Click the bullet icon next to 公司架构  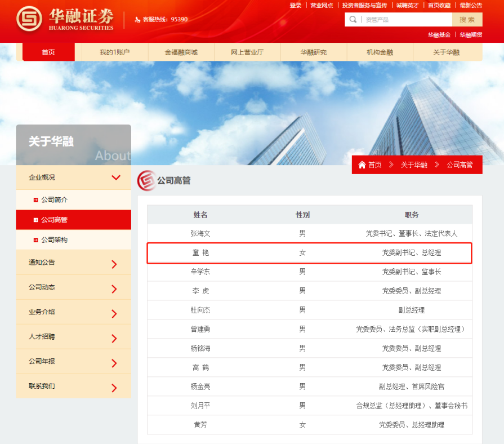[35, 240]
